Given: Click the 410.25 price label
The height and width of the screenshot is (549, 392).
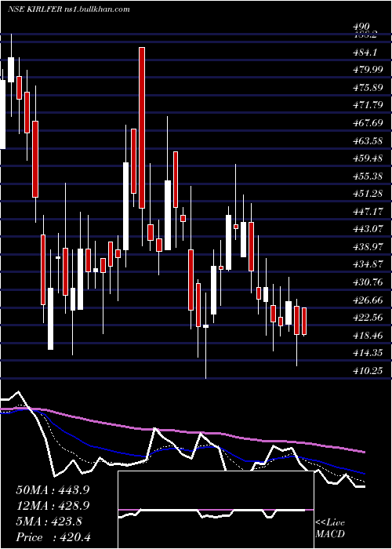Looking at the screenshot, I should pos(368,371).
